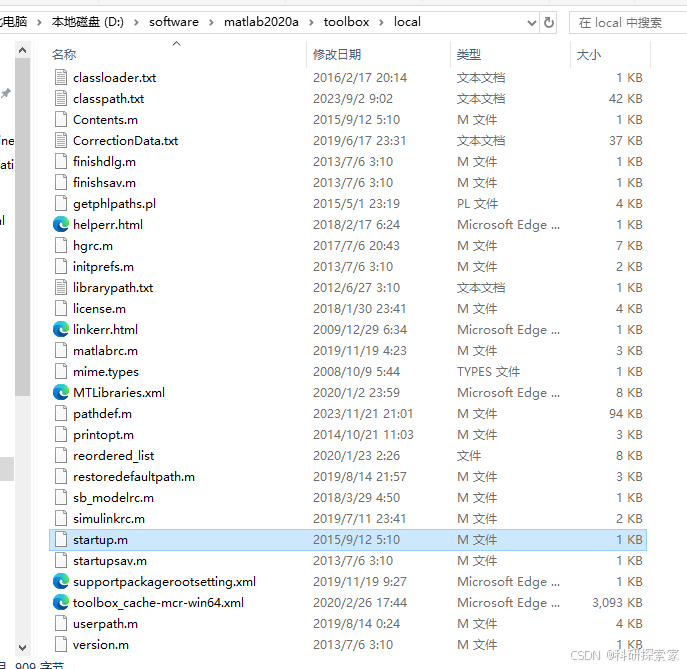Screen dimensions: 687x669
Task: Select the restoredefaultpath.m file name
Action: [134, 477]
